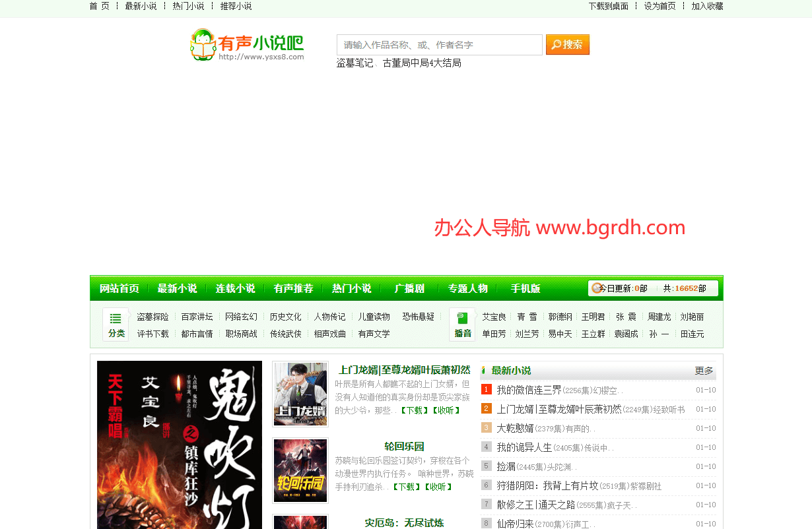This screenshot has height=529, width=812.
Task: Open the 手机版 mobile version tab
Action: (x=525, y=288)
